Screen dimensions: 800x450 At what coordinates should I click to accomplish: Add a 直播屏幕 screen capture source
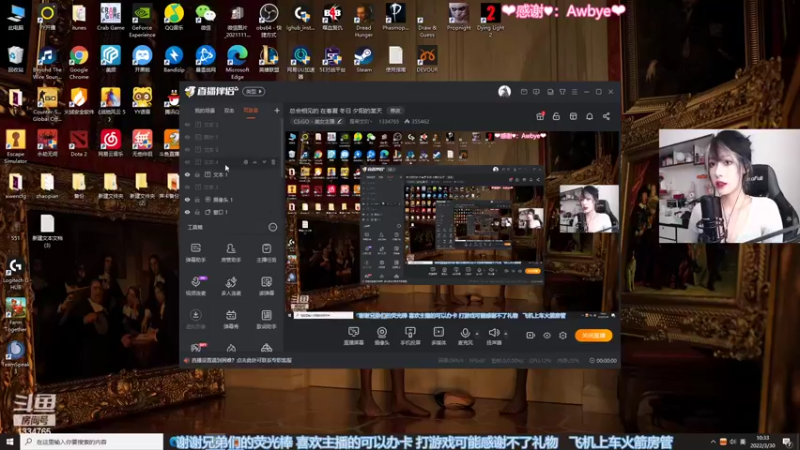click(354, 336)
